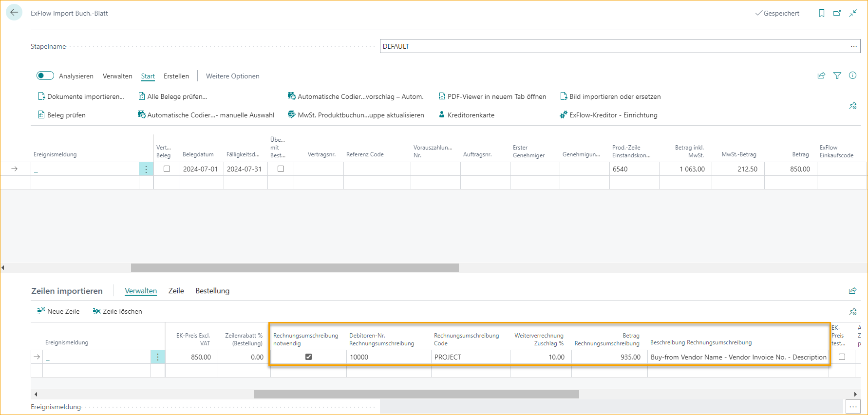The image size is (868, 415).
Task: Open row menu dots for import line
Action: point(158,357)
